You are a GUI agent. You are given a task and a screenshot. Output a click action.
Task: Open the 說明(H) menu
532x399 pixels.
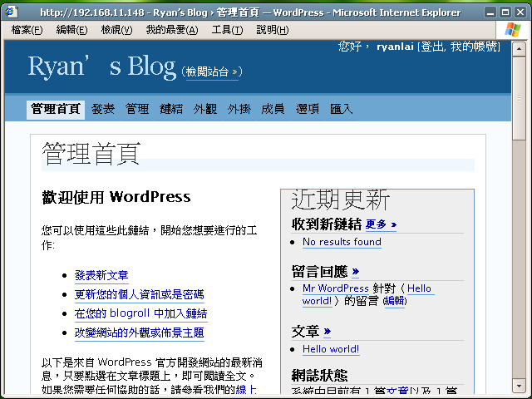272,30
